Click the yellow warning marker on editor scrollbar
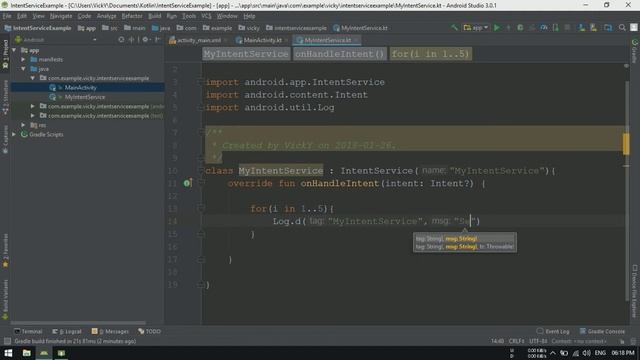The width and height of the screenshot is (640, 360). [x=626, y=144]
